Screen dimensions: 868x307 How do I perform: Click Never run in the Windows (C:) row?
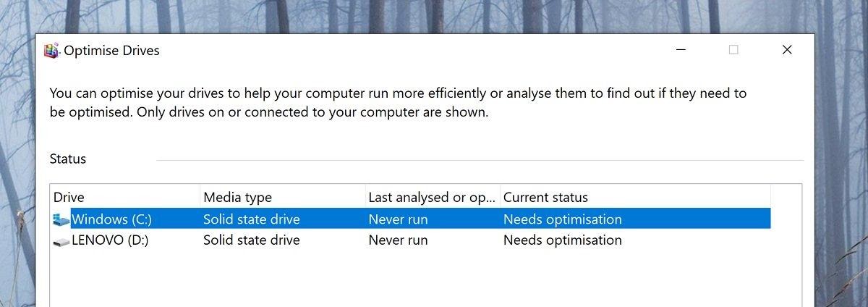click(398, 219)
